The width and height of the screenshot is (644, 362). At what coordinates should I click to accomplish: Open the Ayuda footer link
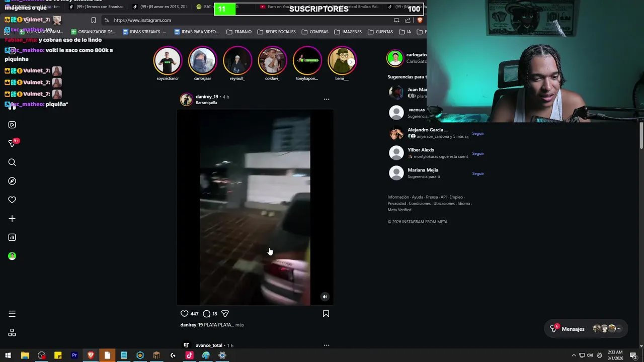(418, 197)
